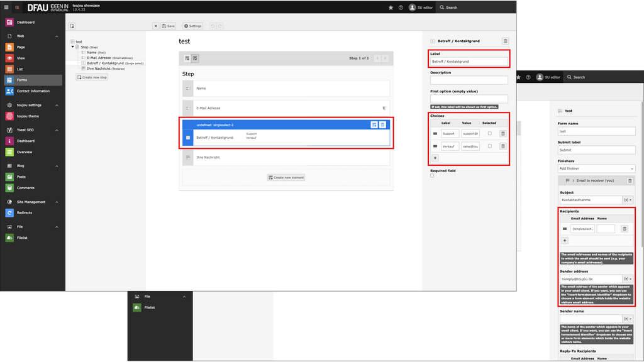Add a new choice with the plus button
The height and width of the screenshot is (362, 644).
(435, 158)
